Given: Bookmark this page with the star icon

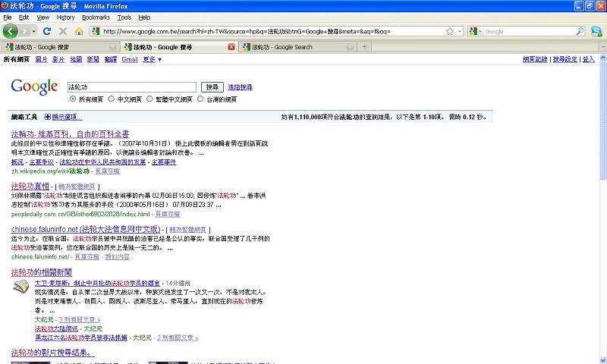Looking at the screenshot, I should click(450, 31).
